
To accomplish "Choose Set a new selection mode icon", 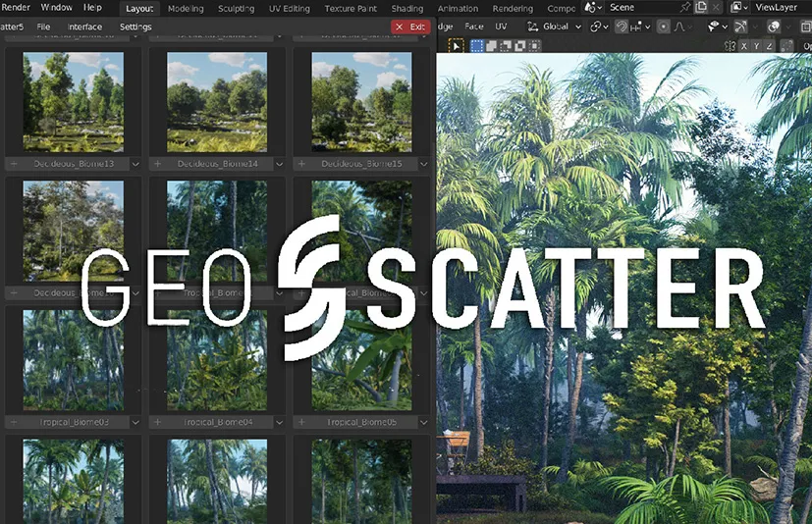I will [x=477, y=46].
